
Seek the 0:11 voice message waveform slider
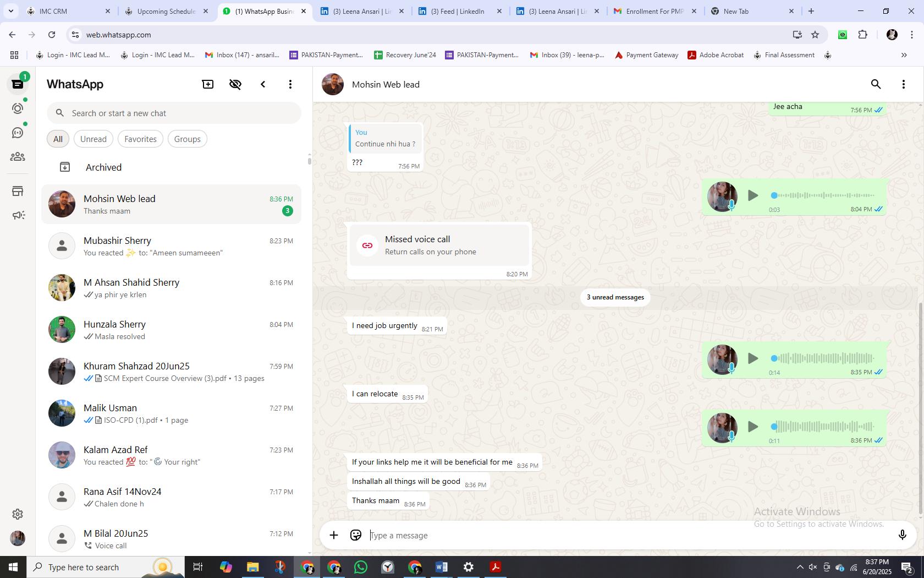[824, 427]
